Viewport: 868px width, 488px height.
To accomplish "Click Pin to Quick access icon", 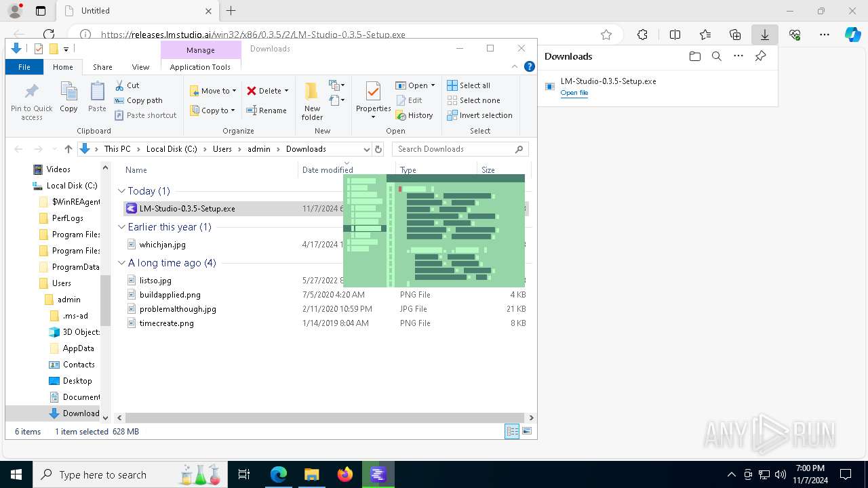I will point(31,101).
